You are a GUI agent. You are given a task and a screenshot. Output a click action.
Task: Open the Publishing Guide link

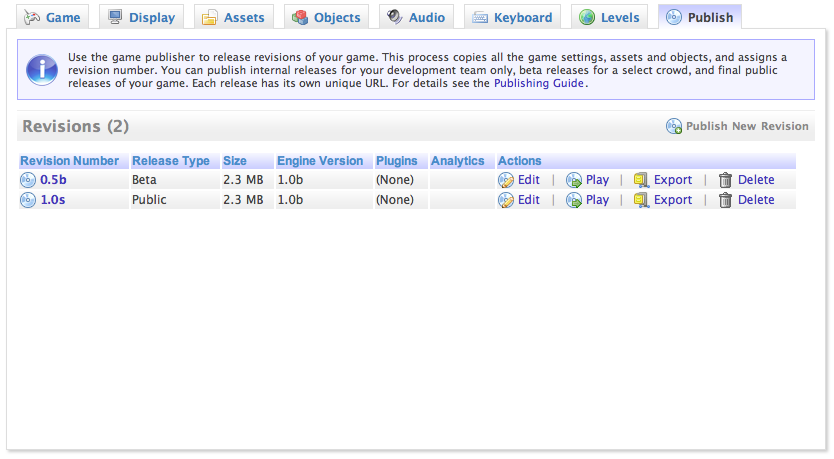tap(539, 84)
